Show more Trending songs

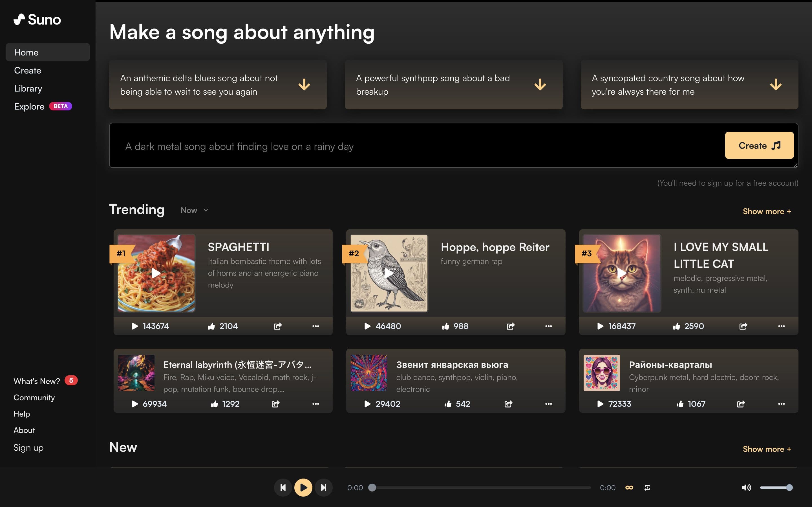pos(767,211)
